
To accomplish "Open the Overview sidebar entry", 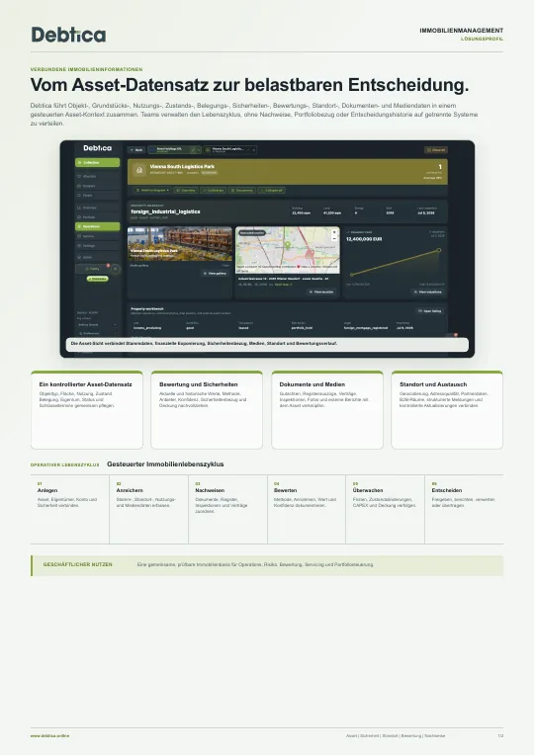I will [x=98, y=208].
